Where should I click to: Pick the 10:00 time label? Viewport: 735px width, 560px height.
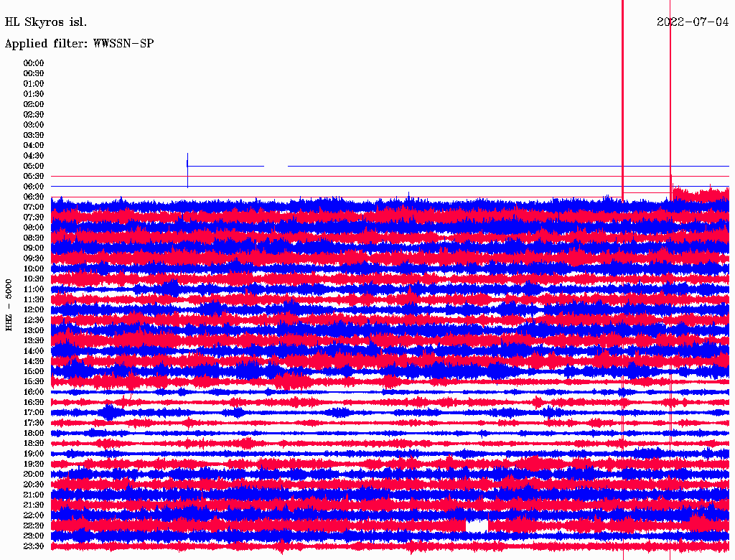click(x=34, y=269)
